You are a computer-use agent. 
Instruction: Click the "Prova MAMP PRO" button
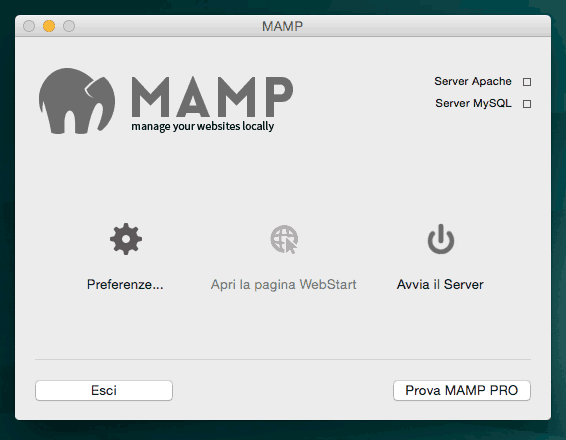tap(462, 390)
